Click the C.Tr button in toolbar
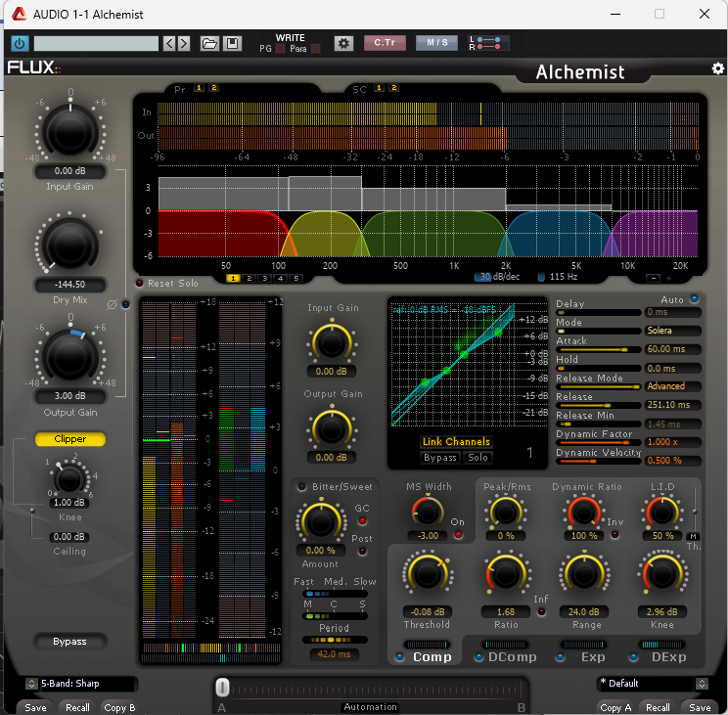 pyautogui.click(x=385, y=43)
